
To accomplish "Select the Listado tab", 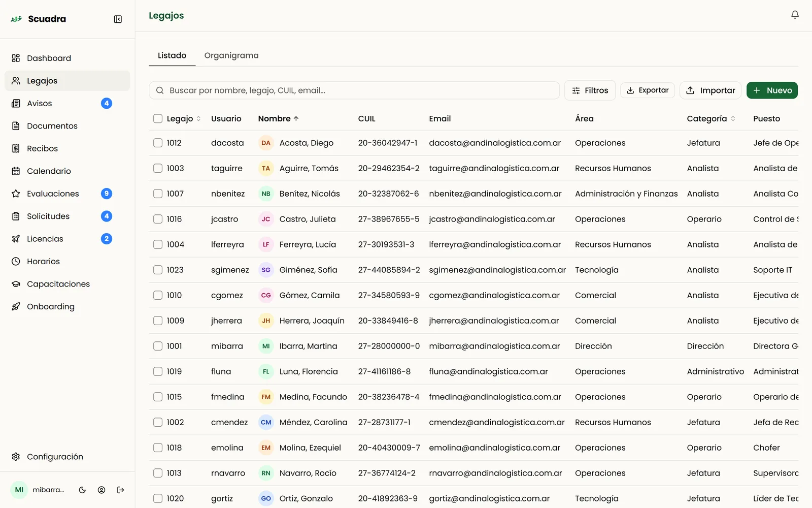I will (172, 55).
